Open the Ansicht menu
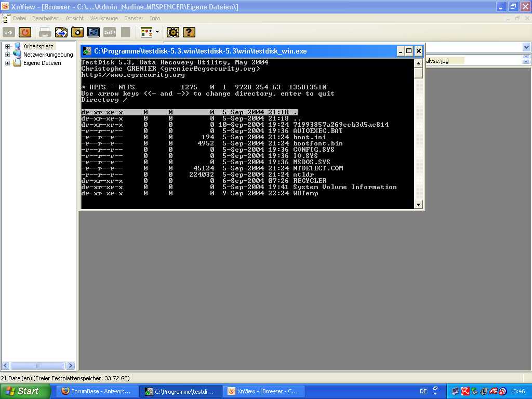This screenshot has width=532, height=399. tap(74, 18)
